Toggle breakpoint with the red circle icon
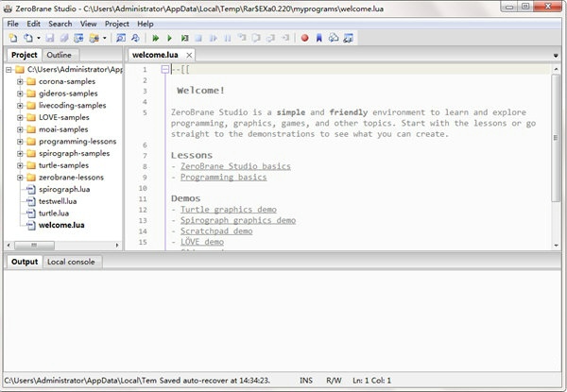This screenshot has height=392, width=567. click(305, 39)
